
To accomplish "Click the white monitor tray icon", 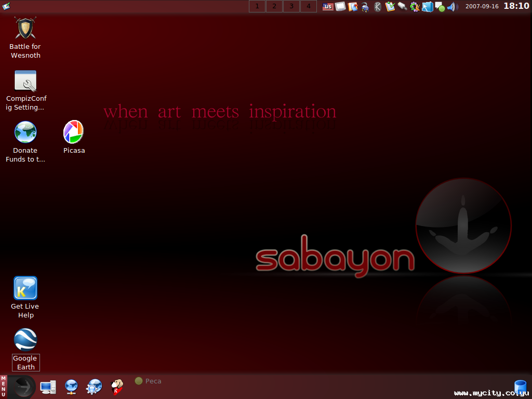I will [340, 6].
